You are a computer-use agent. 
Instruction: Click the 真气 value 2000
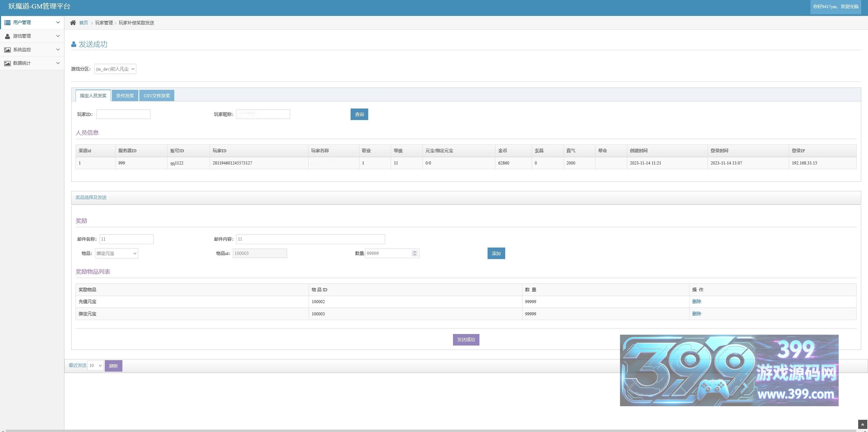click(x=571, y=163)
